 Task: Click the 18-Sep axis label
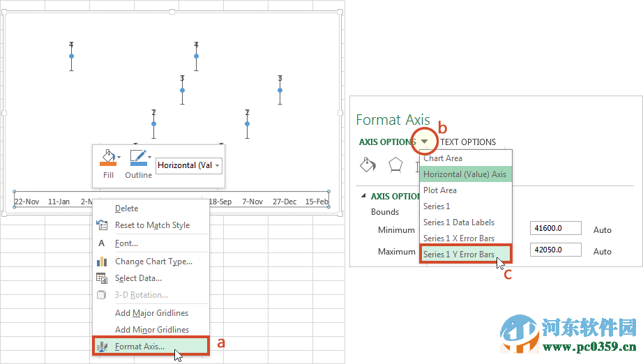[220, 202]
